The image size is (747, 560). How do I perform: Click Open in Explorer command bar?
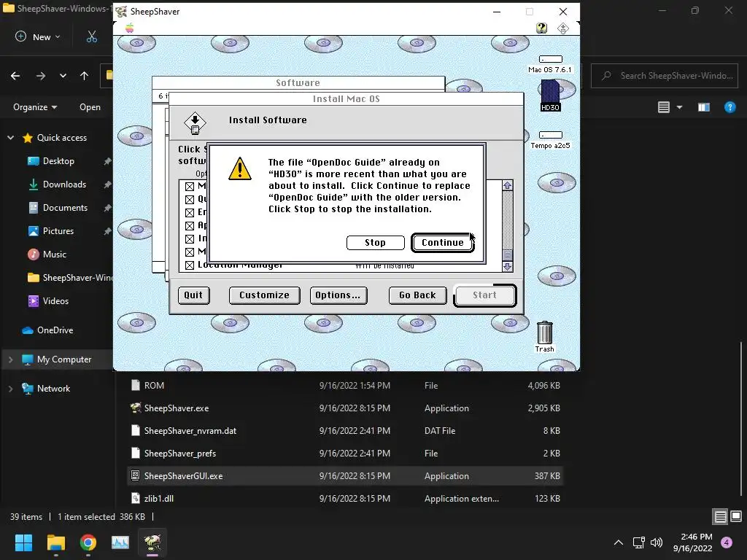pos(90,107)
